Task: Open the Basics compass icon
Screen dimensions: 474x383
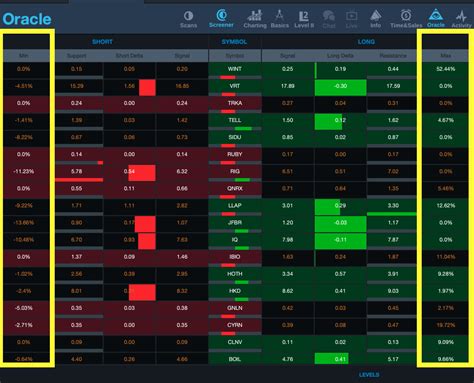Action: [280, 19]
